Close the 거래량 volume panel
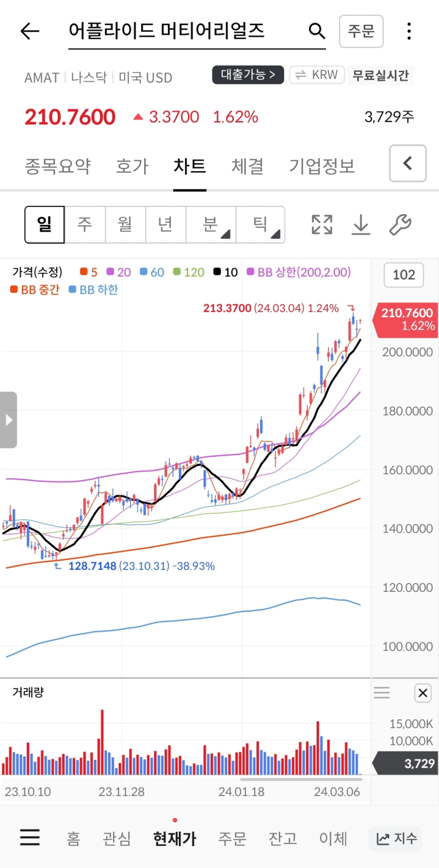This screenshot has width=439, height=868. [423, 693]
